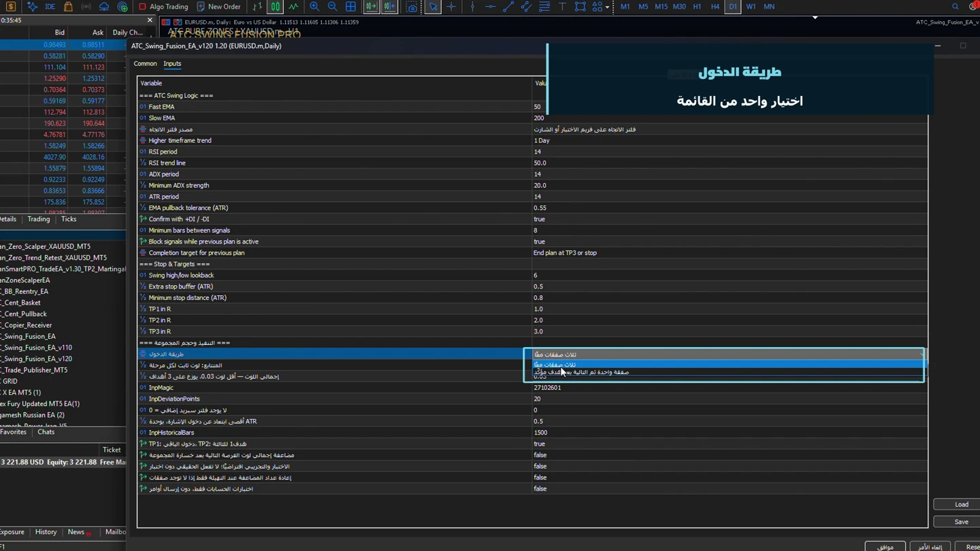Open the History tab in Toolbox
980x551 pixels.
coord(46,532)
